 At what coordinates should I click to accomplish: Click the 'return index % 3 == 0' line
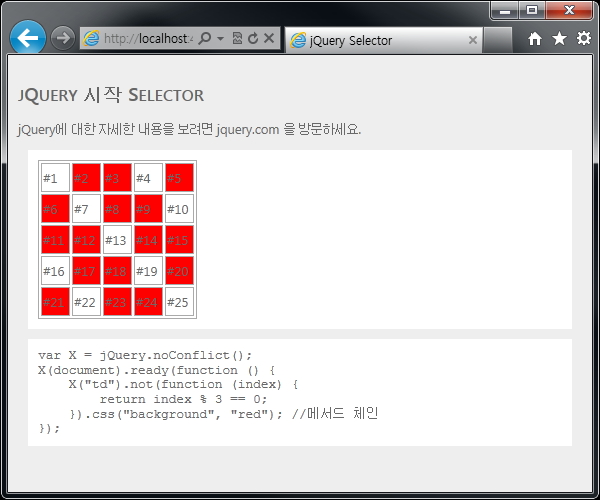pyautogui.click(x=183, y=399)
